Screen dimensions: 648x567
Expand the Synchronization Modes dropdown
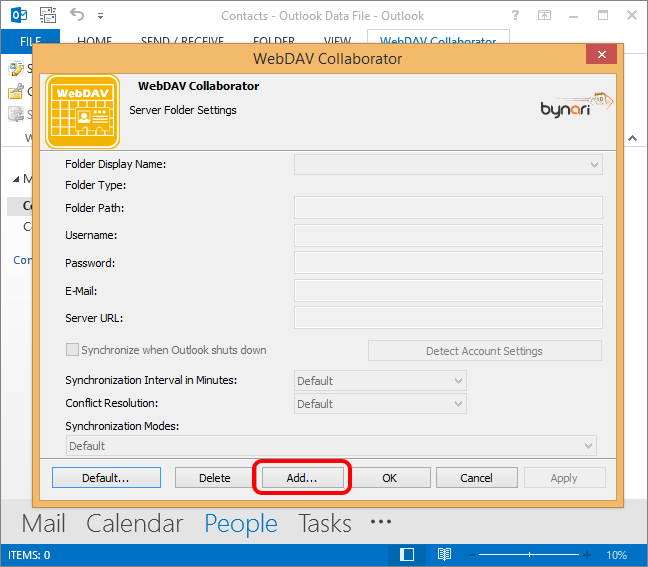(x=331, y=446)
